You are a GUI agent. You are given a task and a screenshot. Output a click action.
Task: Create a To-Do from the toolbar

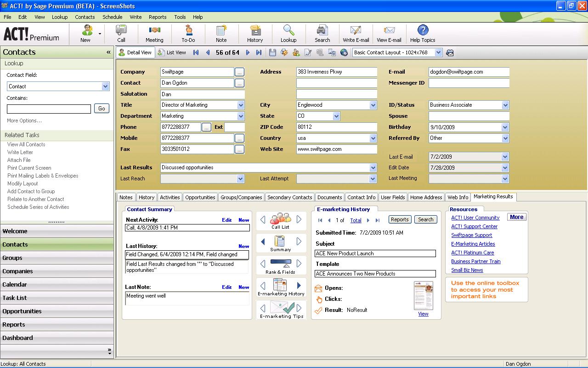pyautogui.click(x=188, y=33)
